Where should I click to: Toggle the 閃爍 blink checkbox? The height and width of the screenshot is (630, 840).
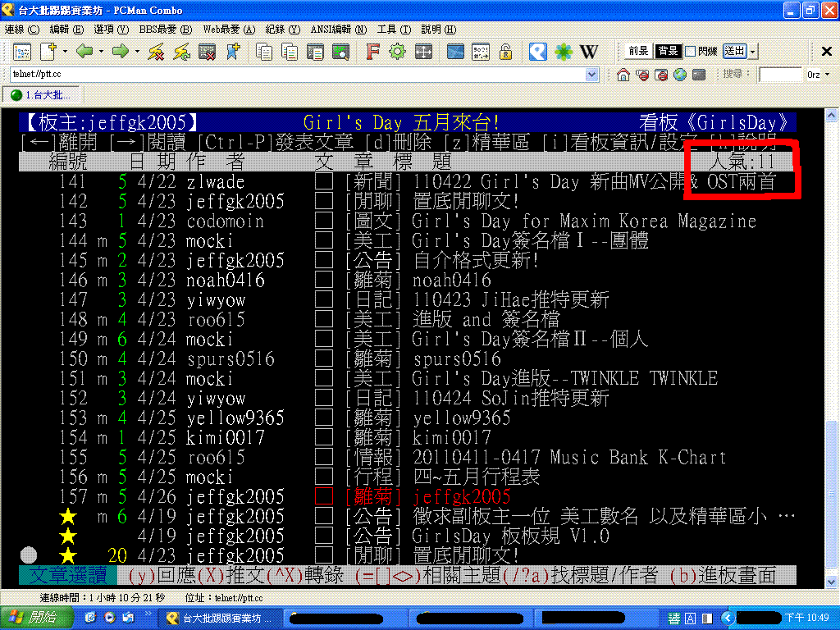[691, 52]
